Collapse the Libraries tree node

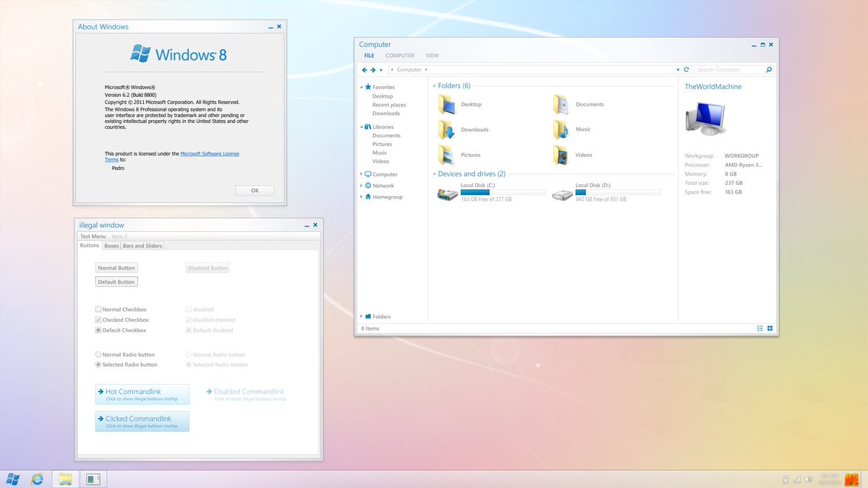pos(362,127)
